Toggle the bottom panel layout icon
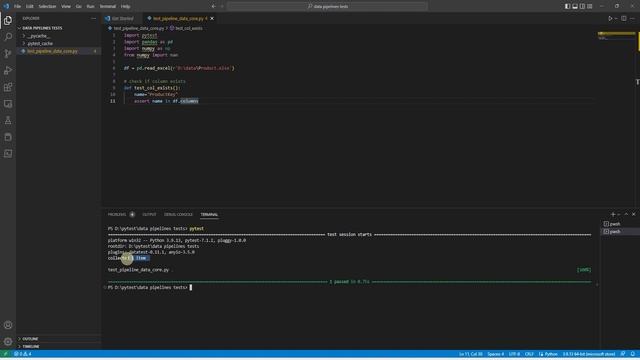 pos(575,6)
